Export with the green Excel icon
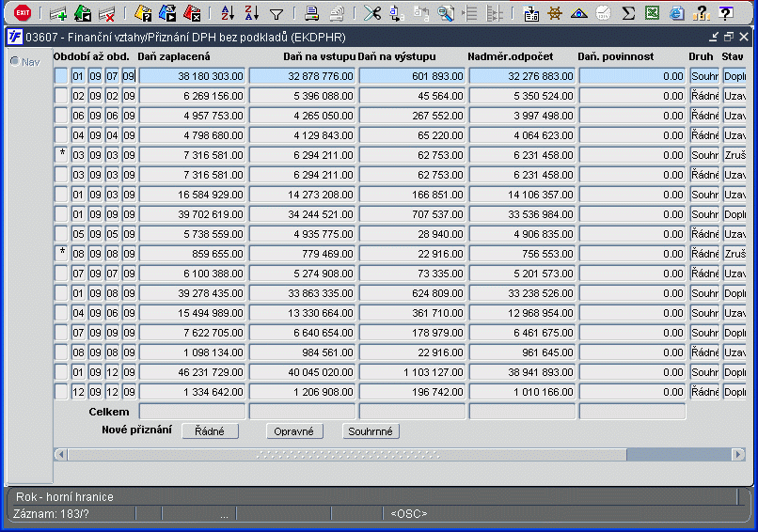Screen dimensions: 758x532 tap(652, 13)
